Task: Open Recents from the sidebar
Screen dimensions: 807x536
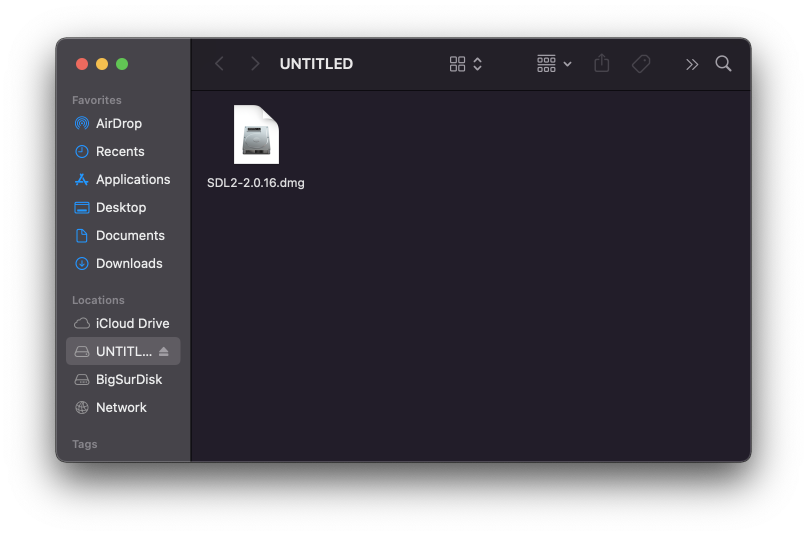Action: (x=83, y=152)
